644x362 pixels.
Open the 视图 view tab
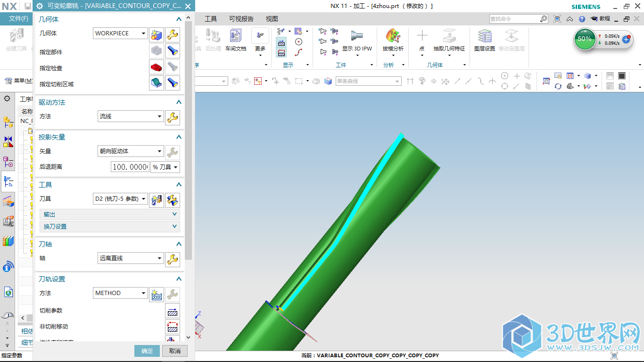tap(272, 19)
